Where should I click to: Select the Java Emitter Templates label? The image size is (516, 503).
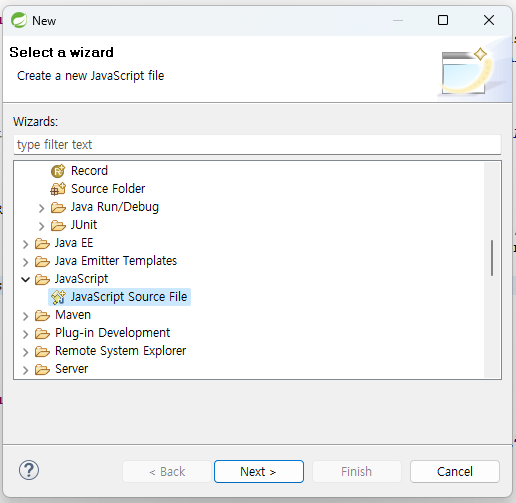(116, 261)
